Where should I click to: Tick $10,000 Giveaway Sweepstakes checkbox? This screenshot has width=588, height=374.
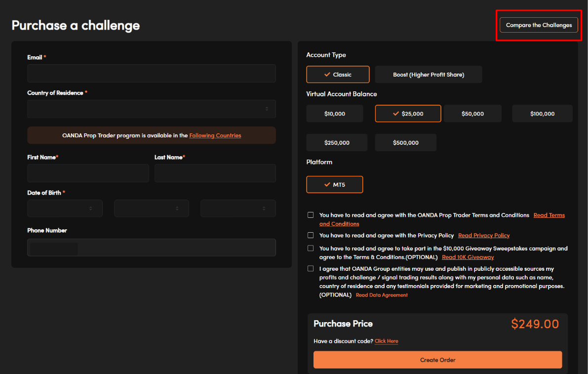point(311,249)
